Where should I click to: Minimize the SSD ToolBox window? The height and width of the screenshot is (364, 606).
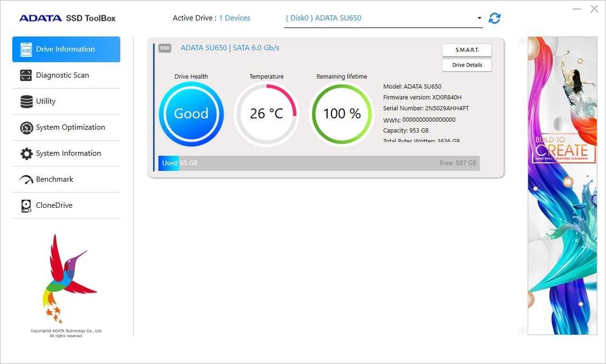[x=577, y=9]
